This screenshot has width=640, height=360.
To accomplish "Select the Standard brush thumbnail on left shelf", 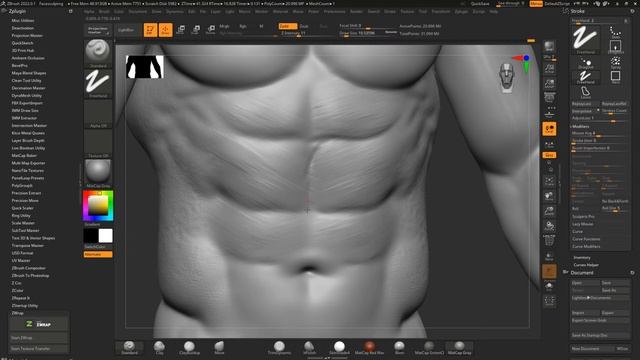I will click(98, 53).
